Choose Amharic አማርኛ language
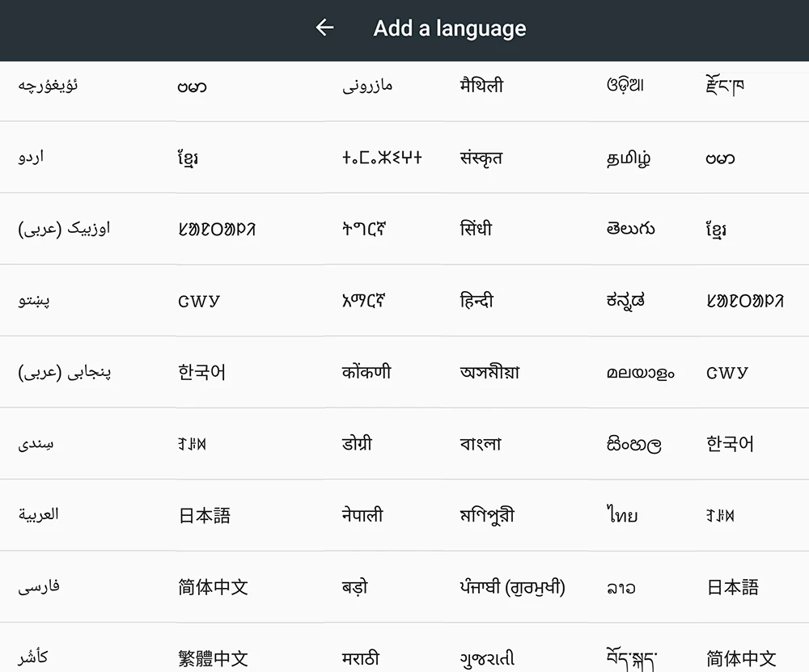 pos(364,300)
